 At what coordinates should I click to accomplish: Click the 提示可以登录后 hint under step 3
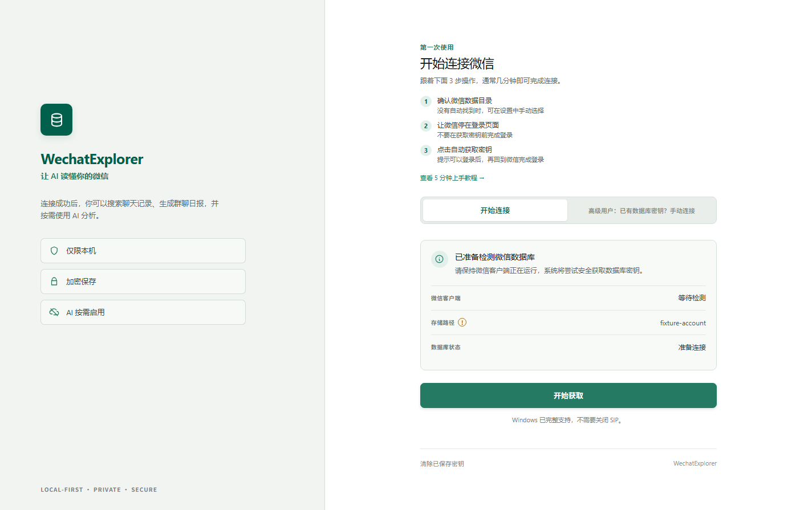coord(490,160)
